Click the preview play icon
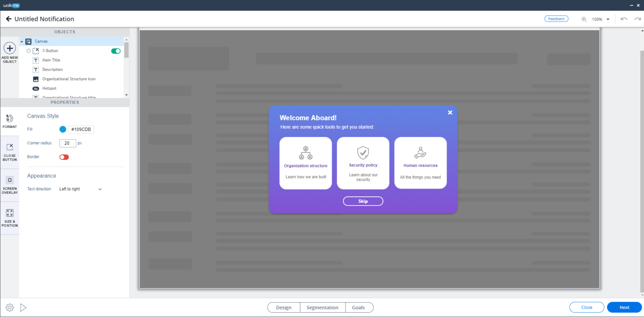 23,307
